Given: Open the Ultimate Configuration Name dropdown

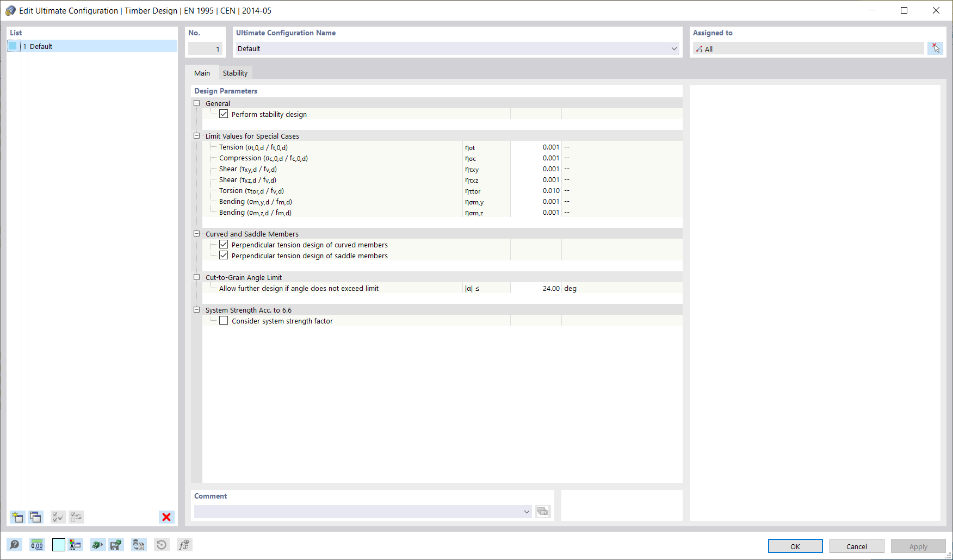Looking at the screenshot, I should pos(674,48).
